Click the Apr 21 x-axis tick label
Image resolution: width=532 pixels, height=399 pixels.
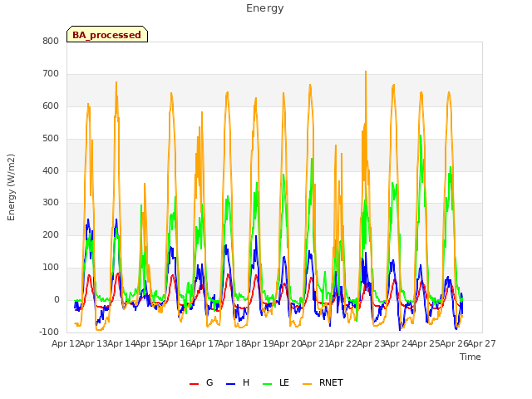(x=315, y=343)
